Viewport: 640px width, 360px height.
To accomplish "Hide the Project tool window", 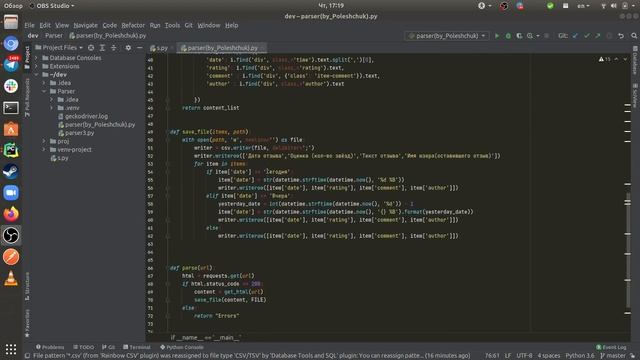I will pos(140,48).
